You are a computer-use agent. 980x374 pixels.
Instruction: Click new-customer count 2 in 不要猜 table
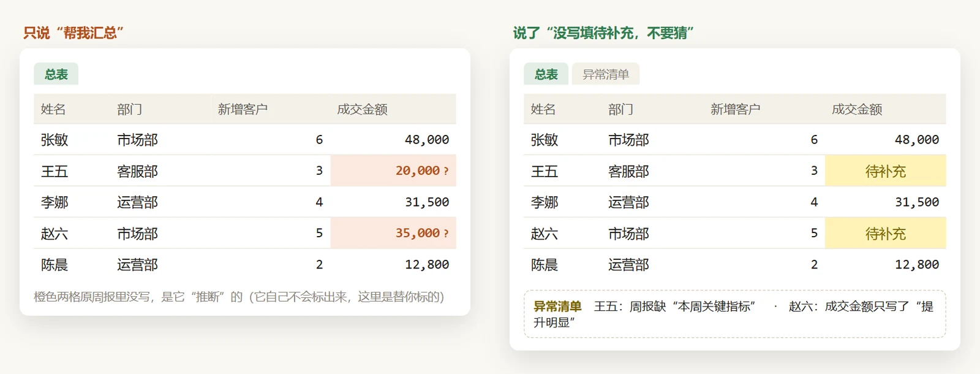pos(814,265)
